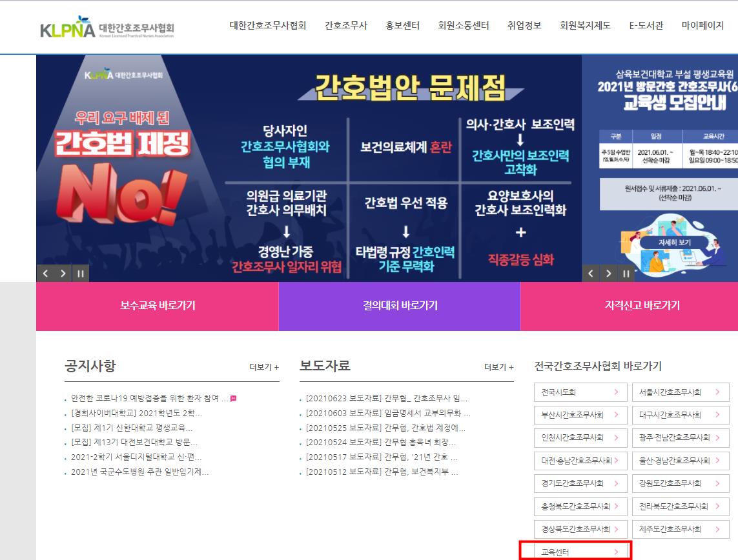Click 보수교육 바로가기 button
The image size is (738, 560).
tap(157, 306)
